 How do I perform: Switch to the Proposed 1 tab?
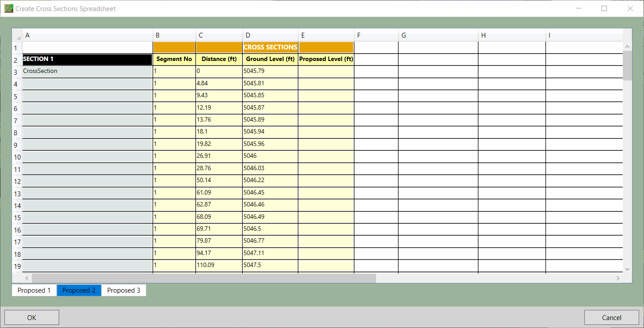coord(34,290)
